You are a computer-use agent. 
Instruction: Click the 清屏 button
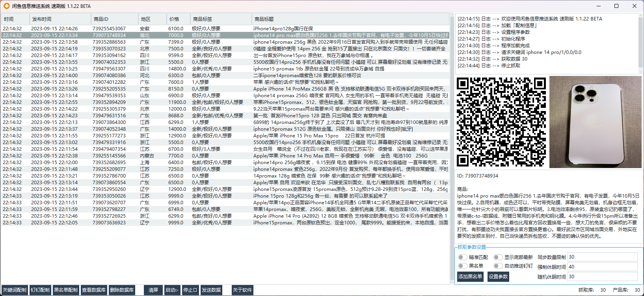[x=153, y=290]
